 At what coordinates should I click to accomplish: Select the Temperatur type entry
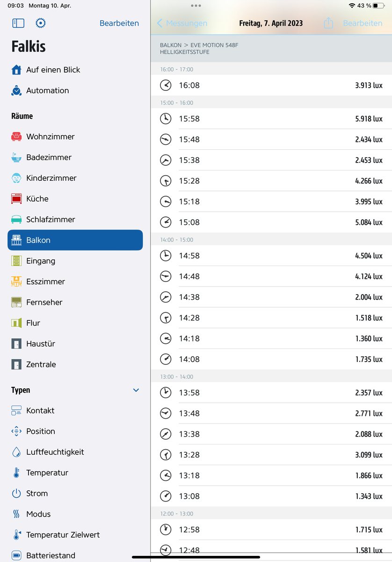click(47, 473)
